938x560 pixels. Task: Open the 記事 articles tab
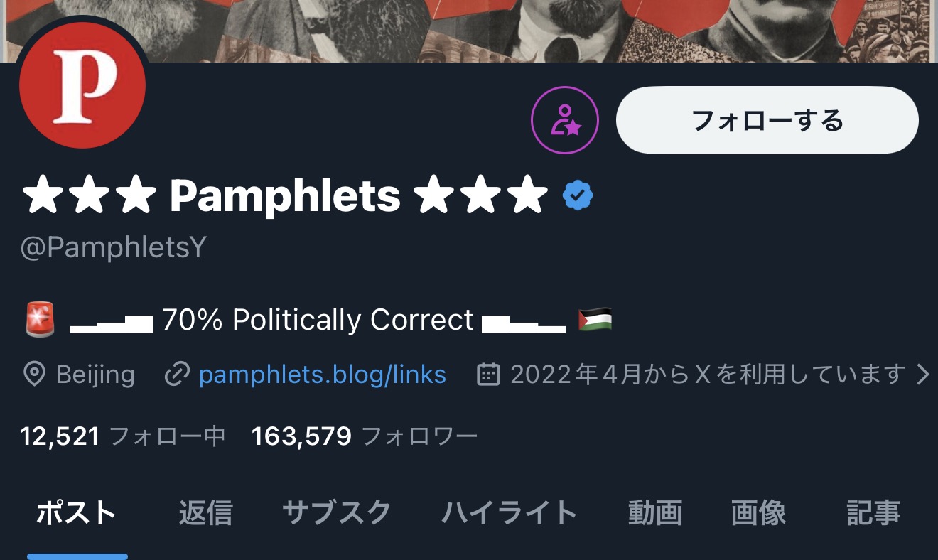[873, 512]
